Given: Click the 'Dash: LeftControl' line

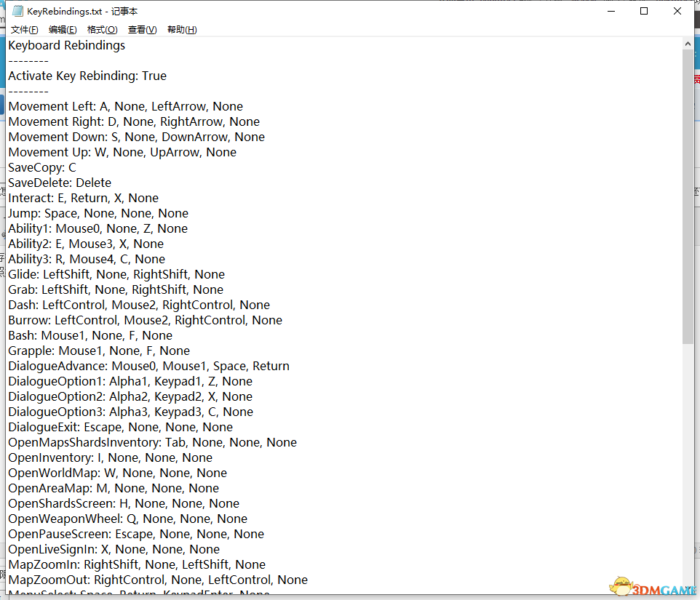Looking at the screenshot, I should click(x=139, y=305).
